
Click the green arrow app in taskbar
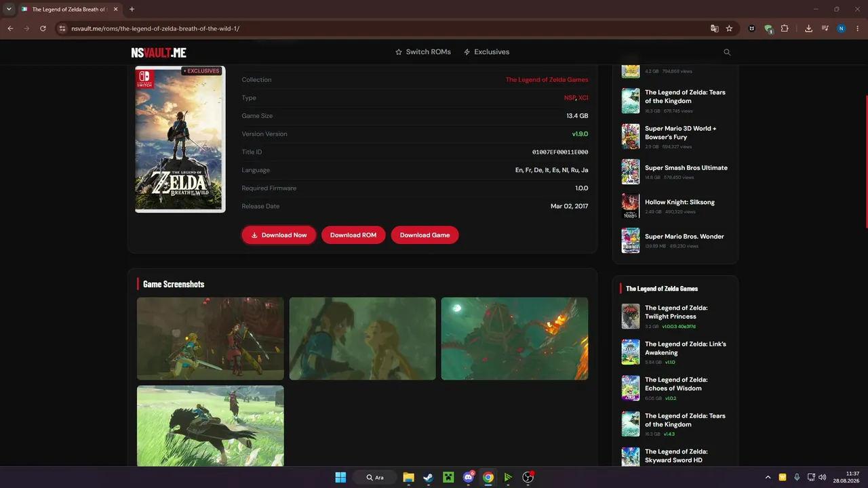pyautogui.click(x=508, y=477)
